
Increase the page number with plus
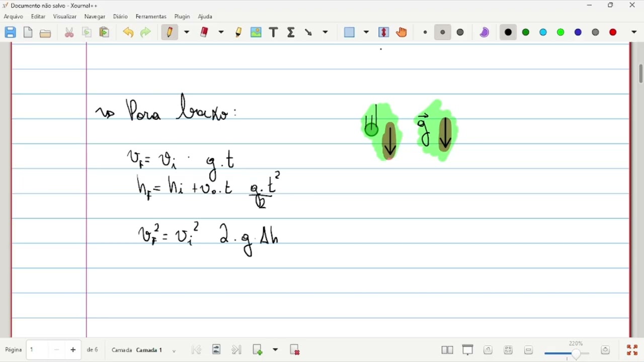coord(73,350)
